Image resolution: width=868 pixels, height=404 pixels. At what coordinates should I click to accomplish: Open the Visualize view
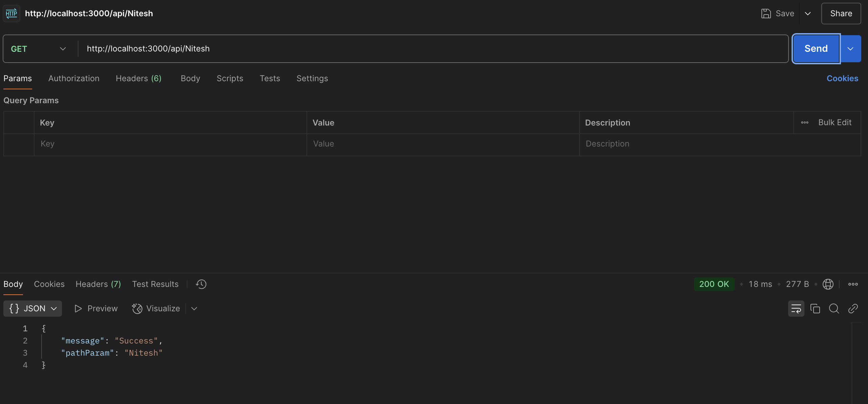coord(156,309)
